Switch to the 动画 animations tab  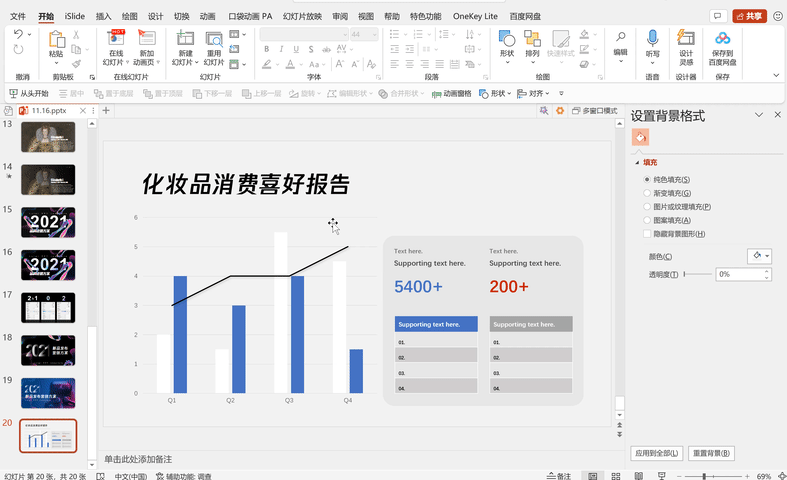coord(207,16)
